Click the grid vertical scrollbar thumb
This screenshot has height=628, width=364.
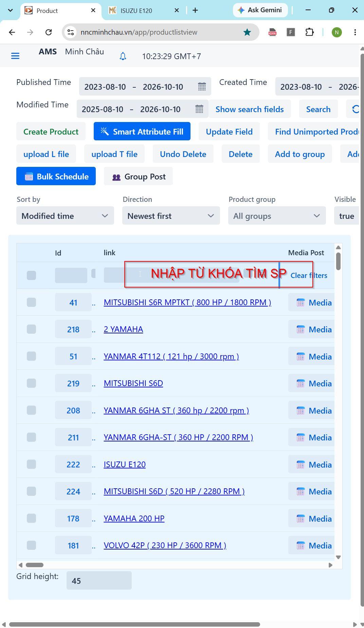click(x=338, y=261)
